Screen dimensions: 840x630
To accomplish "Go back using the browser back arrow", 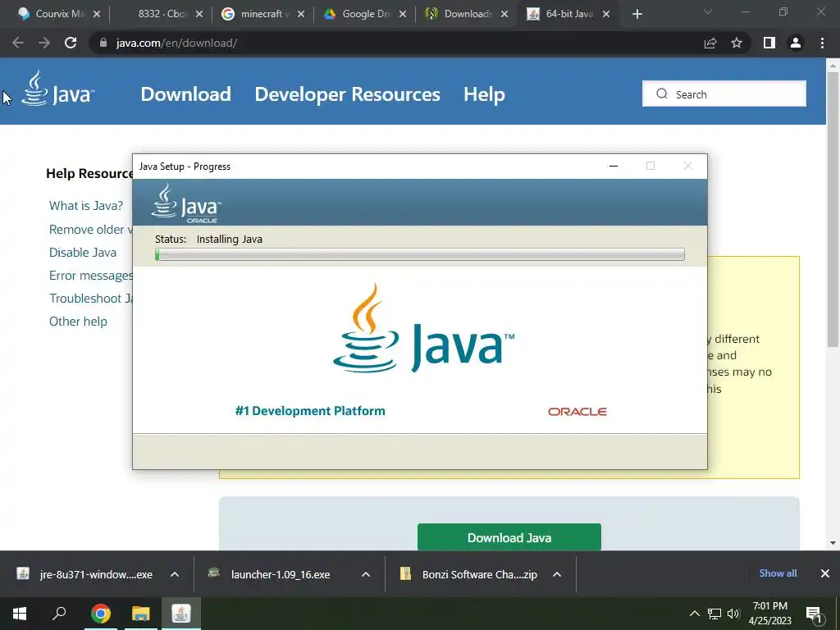I will [18, 43].
